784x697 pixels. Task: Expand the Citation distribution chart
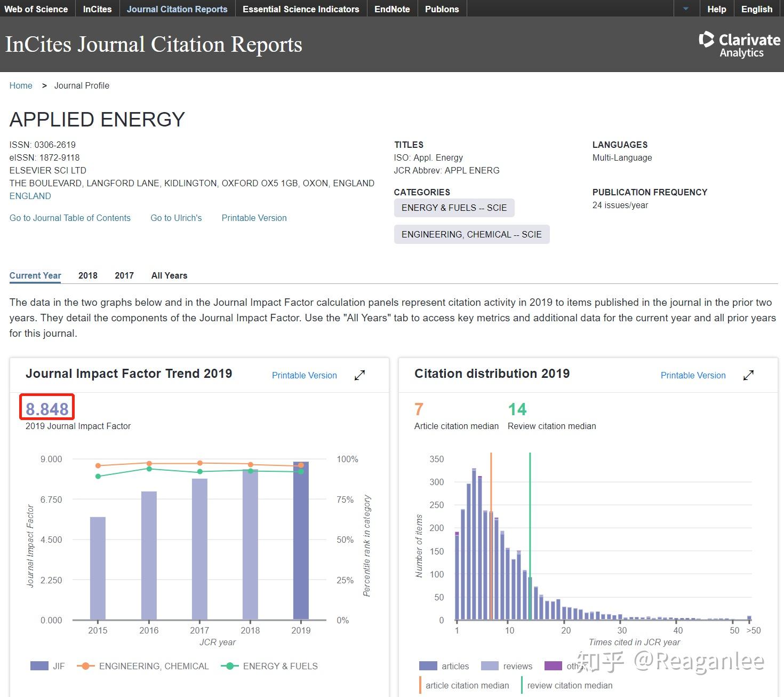coord(748,375)
